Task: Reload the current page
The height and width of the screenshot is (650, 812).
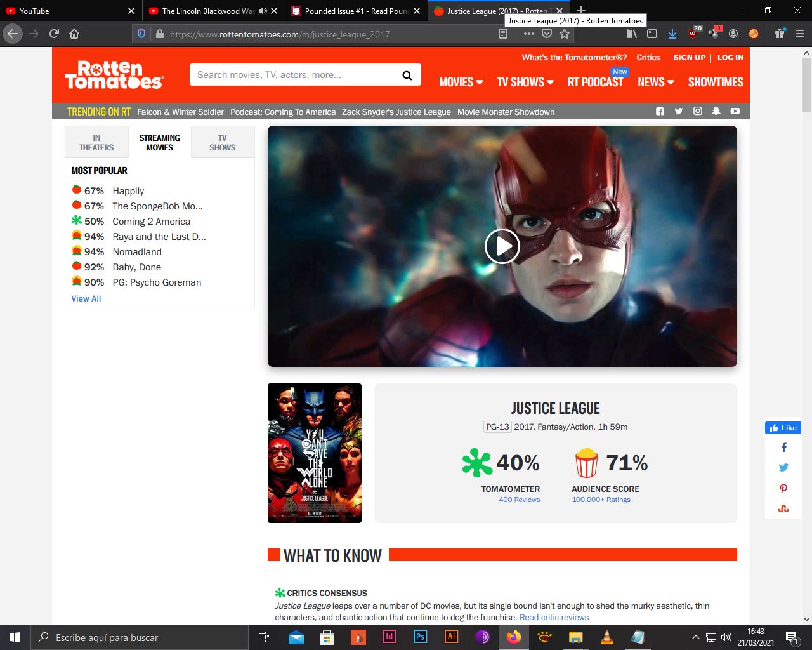Action: 54,34
